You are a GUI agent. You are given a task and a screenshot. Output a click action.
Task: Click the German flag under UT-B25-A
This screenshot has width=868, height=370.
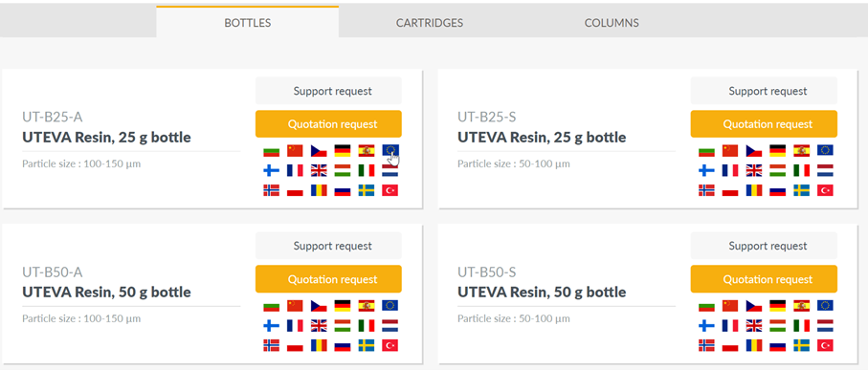click(343, 150)
